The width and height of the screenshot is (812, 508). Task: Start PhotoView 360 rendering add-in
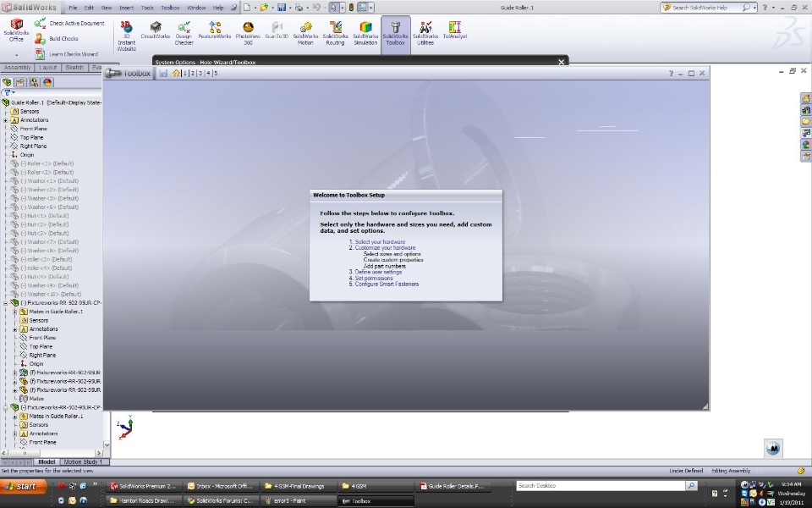click(248, 33)
